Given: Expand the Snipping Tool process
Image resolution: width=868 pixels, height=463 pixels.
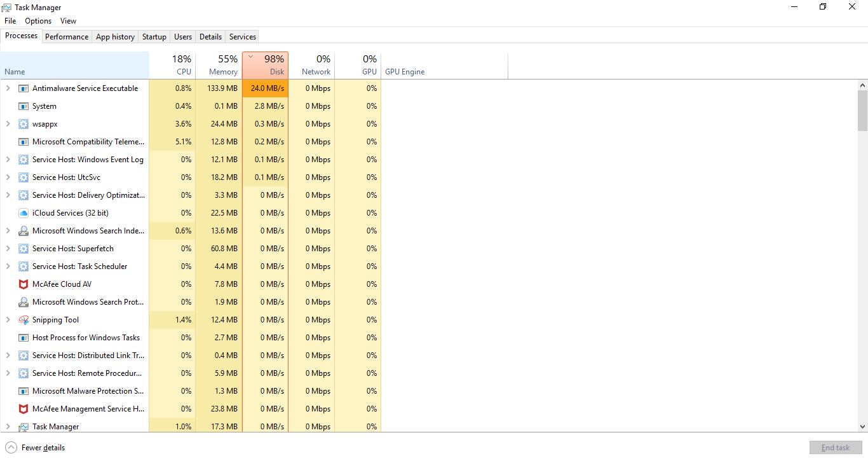Looking at the screenshot, I should click(8, 320).
